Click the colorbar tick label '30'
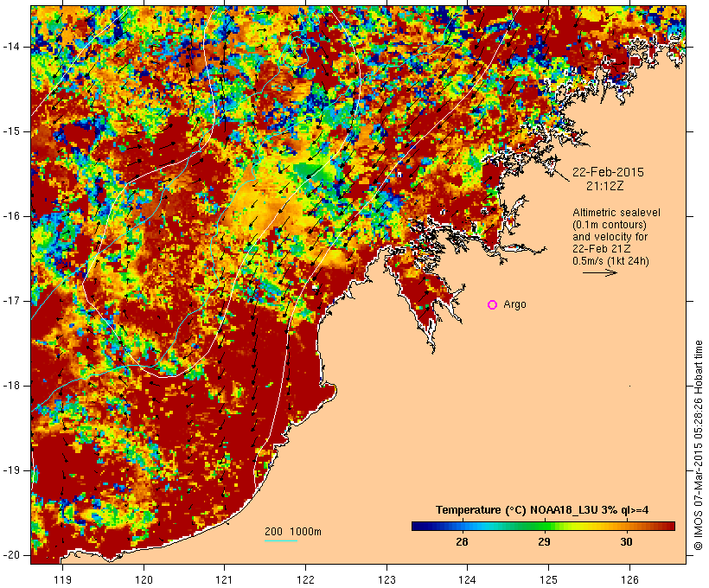Image resolution: width=709 pixels, height=588 pixels. point(626,542)
